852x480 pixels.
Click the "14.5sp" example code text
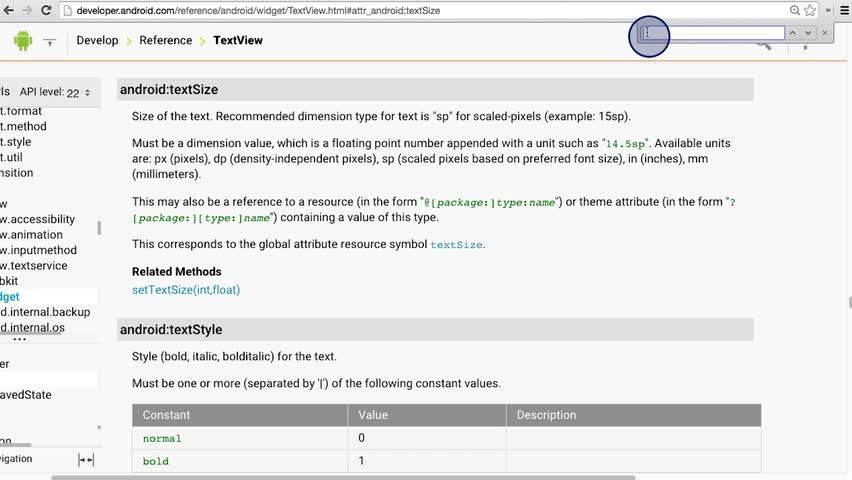625,144
